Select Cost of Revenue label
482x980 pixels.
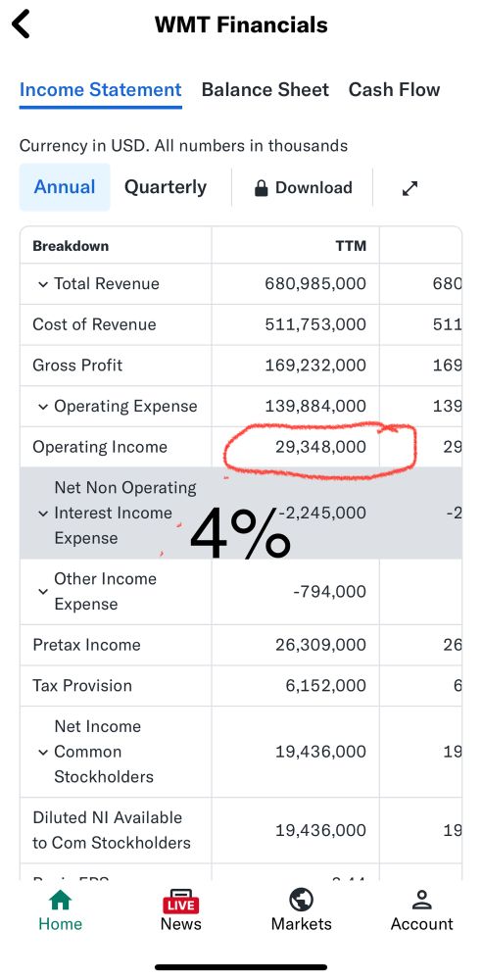point(94,324)
